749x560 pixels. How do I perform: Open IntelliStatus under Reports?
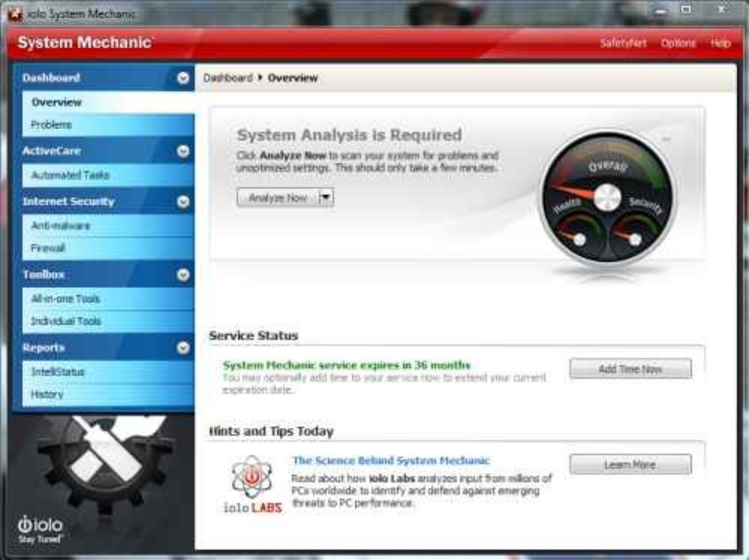pos(108,372)
